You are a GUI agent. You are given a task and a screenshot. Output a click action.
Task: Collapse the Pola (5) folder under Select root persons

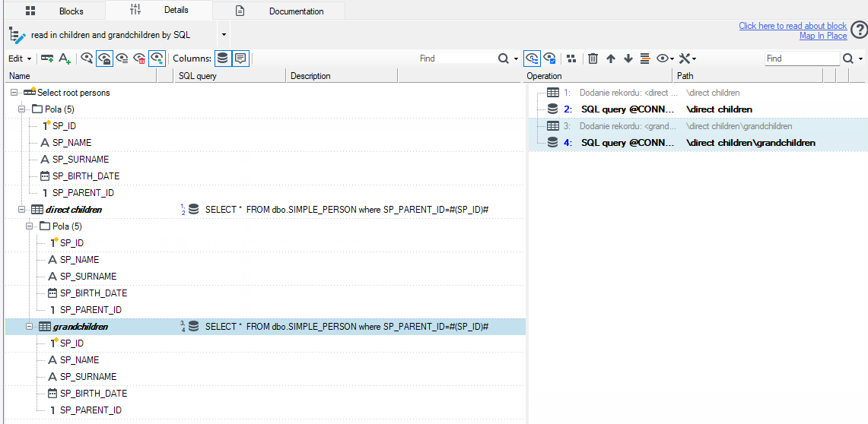tap(21, 109)
